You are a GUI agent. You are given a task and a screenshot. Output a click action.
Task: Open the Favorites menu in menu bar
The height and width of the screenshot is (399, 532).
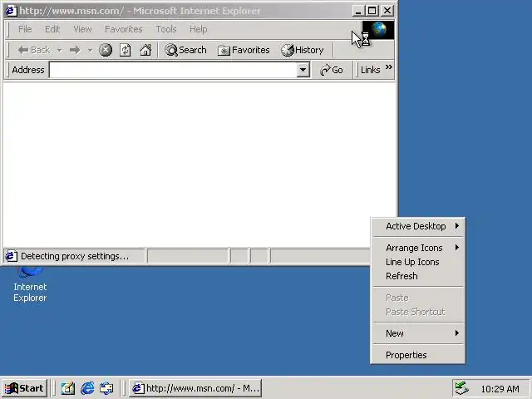tap(124, 29)
